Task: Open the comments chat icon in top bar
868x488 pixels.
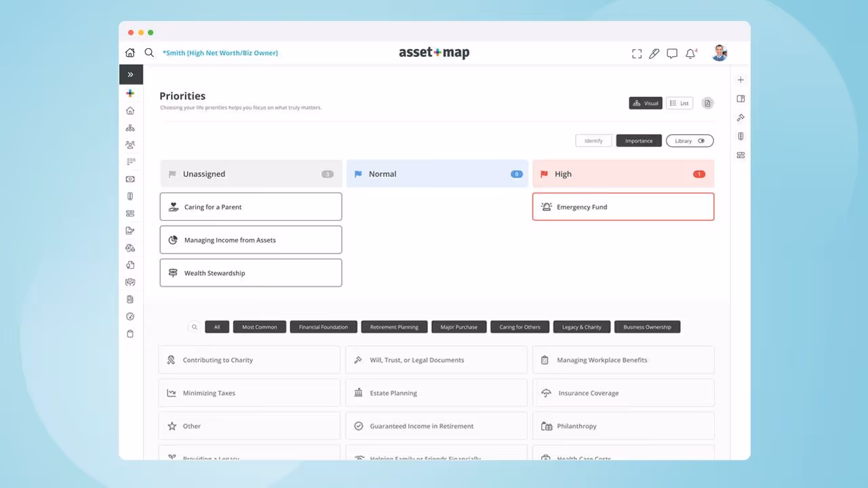Action: point(672,53)
